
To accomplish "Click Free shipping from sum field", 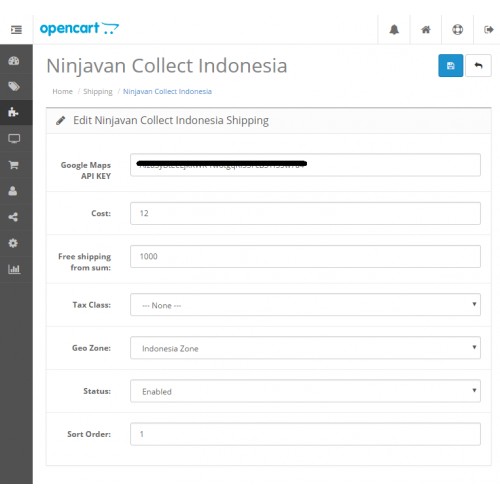I will point(305,256).
